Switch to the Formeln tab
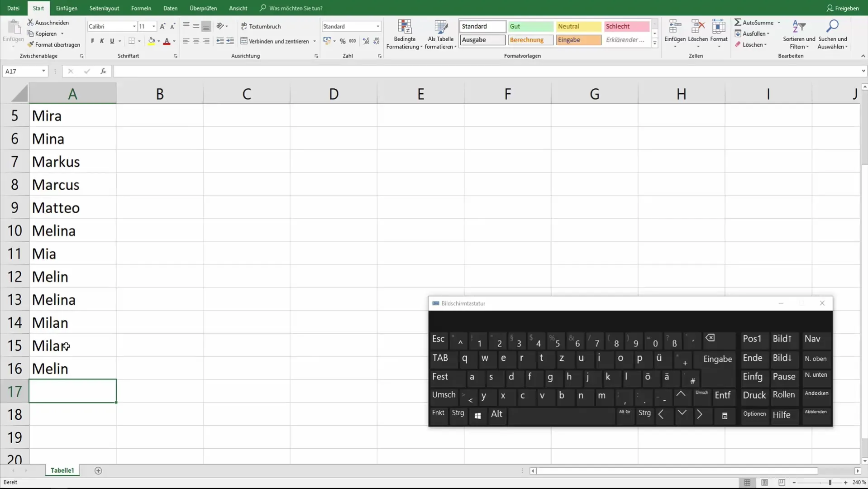Screen dimensions: 868x489 click(x=141, y=8)
